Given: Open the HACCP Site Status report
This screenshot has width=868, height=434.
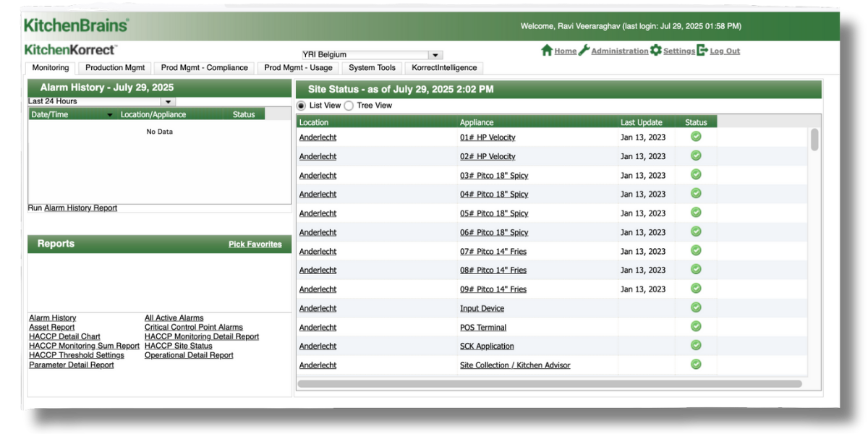Looking at the screenshot, I should point(179,346).
